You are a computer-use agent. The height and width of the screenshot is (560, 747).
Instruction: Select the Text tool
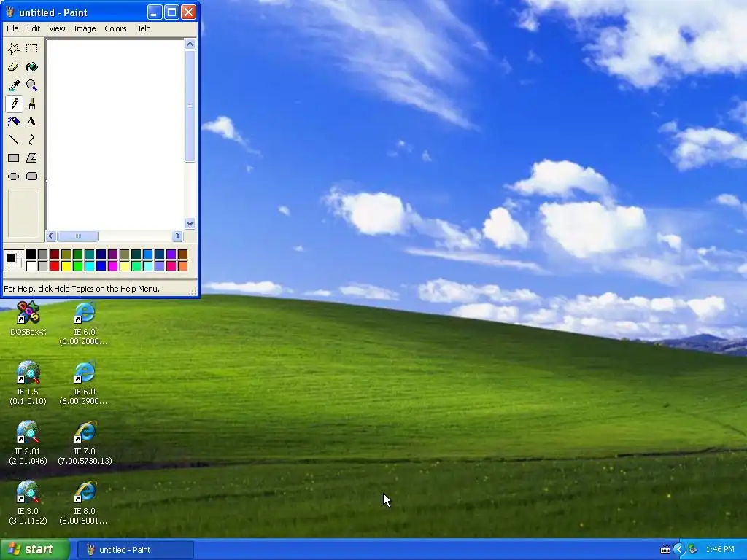[31, 122]
